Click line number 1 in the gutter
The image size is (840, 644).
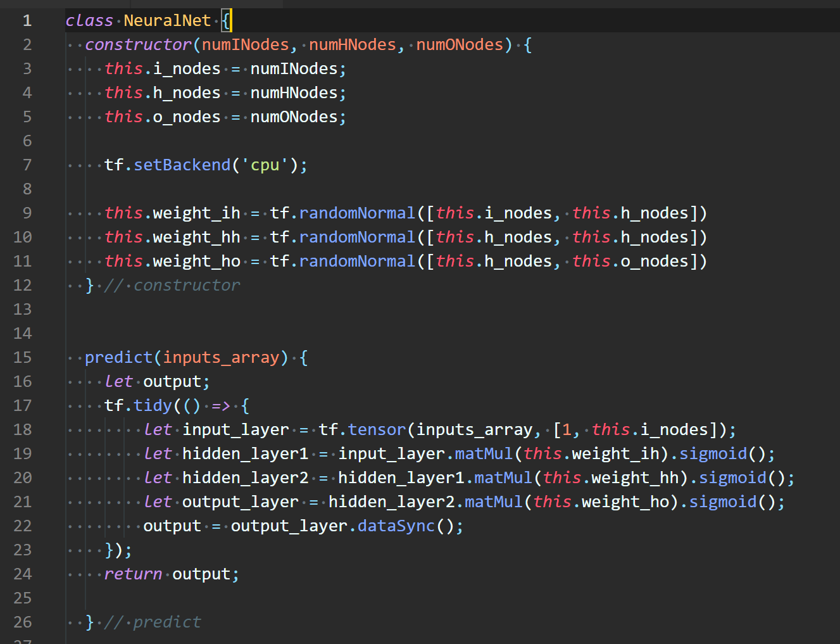click(x=27, y=20)
